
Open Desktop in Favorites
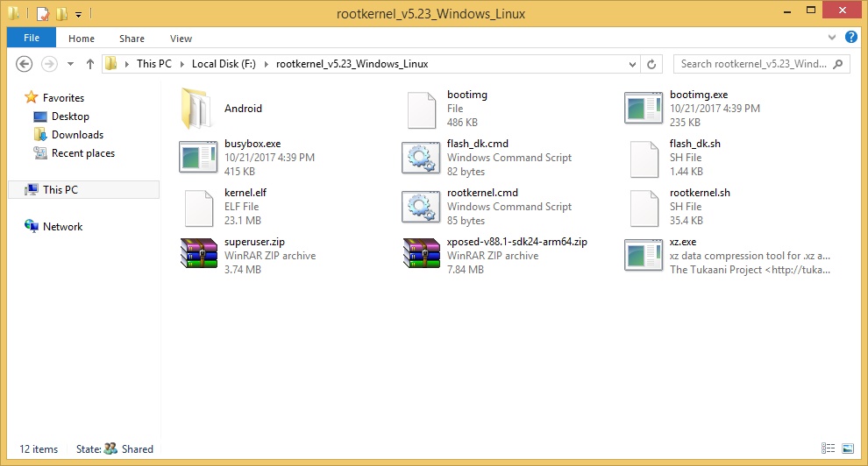point(70,116)
